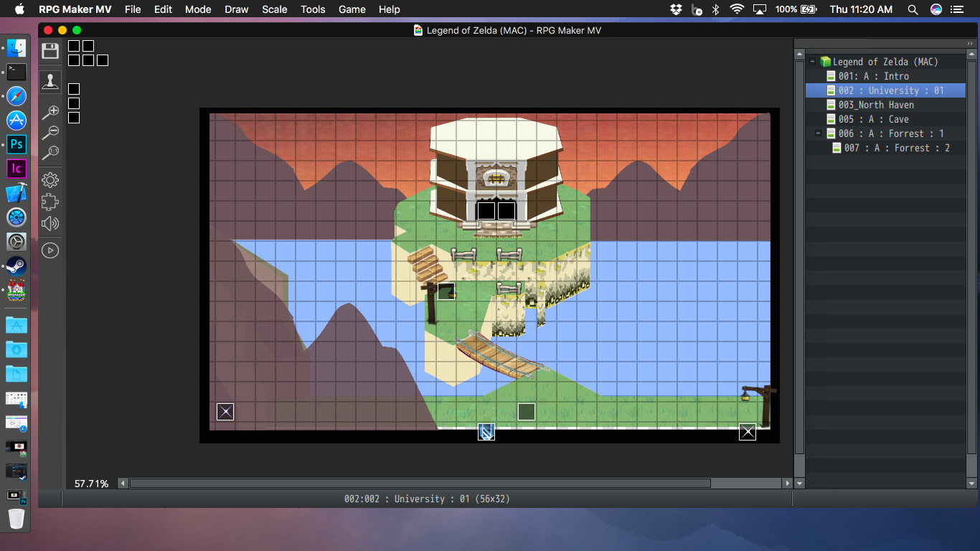The image size is (980, 551).
Task: Open the Wi-Fi status menu
Action: pos(737,9)
